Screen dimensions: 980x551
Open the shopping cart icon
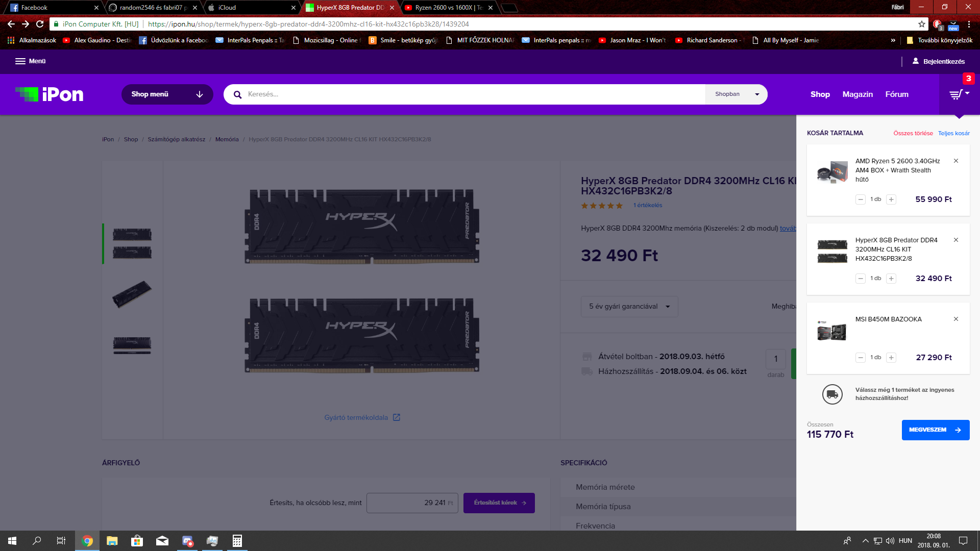959,94
